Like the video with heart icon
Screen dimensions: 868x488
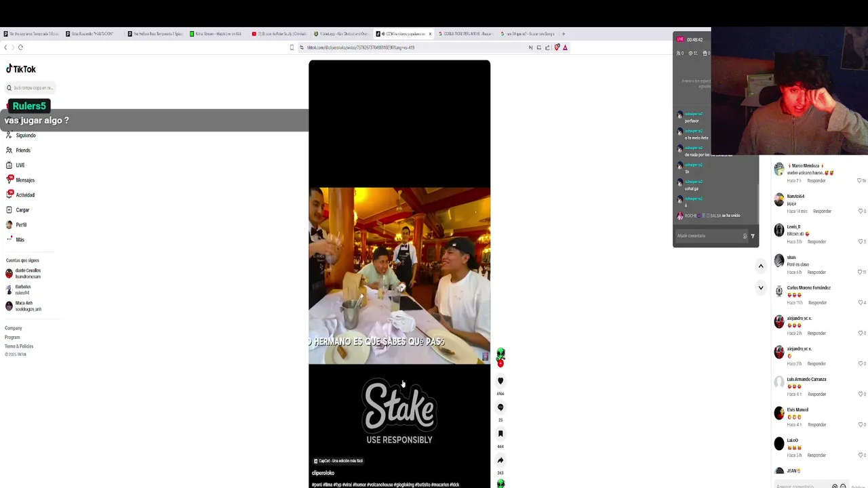(x=500, y=381)
